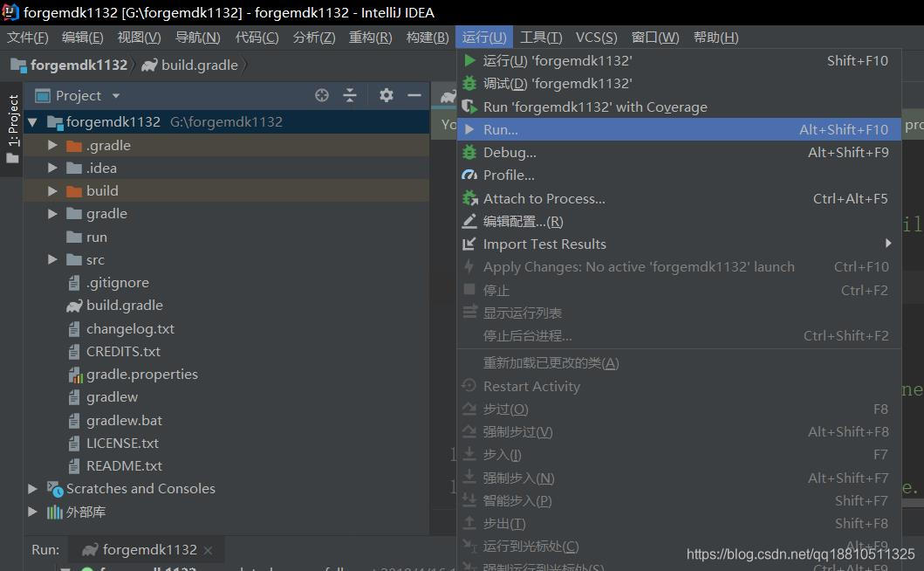
Task: Open the 工具(T) menu
Action: click(x=541, y=38)
